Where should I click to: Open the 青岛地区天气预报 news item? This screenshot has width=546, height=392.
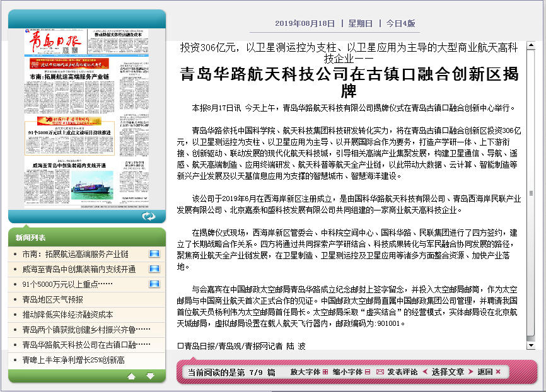pos(52,299)
